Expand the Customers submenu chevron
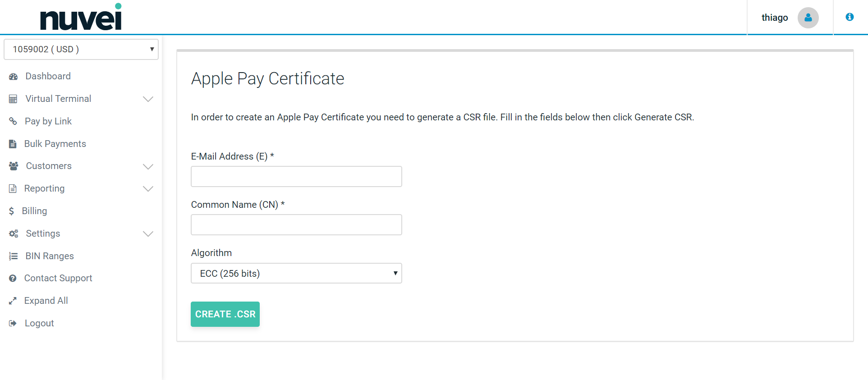Image resolution: width=868 pixels, height=380 pixels. pyautogui.click(x=148, y=166)
